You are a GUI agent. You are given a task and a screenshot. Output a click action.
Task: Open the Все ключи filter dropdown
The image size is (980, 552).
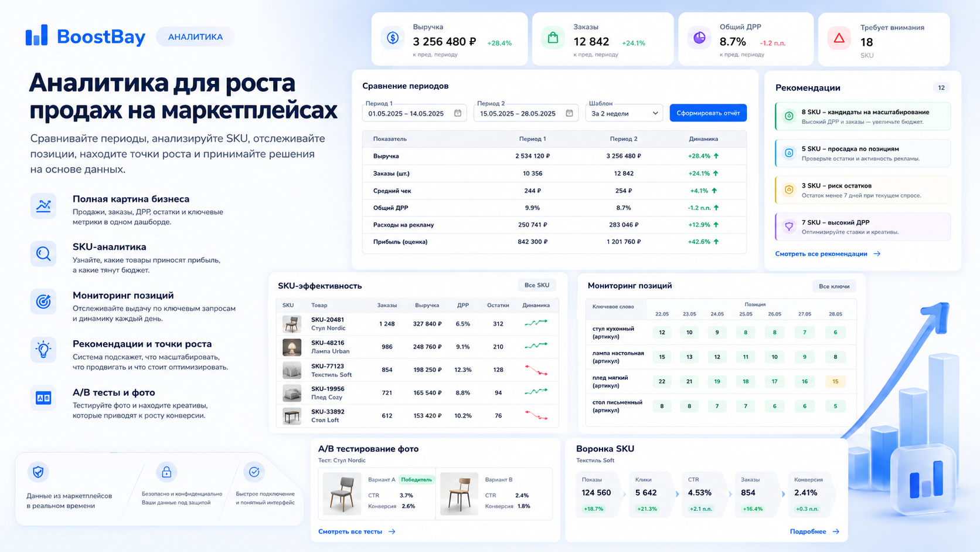point(834,286)
